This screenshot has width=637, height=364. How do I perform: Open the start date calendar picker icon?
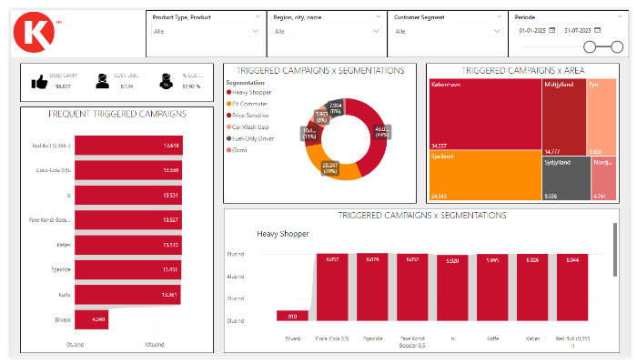click(x=552, y=30)
